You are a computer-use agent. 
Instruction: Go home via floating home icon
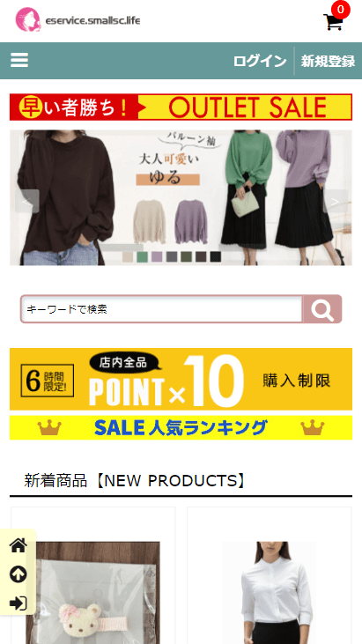click(18, 545)
